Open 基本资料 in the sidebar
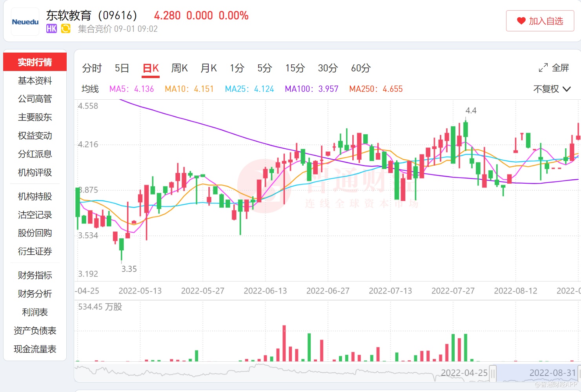Screen dimensions: 581x392 pos(35,81)
